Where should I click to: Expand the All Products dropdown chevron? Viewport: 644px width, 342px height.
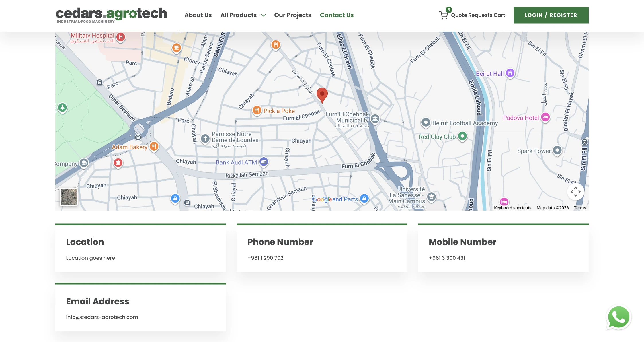click(264, 15)
